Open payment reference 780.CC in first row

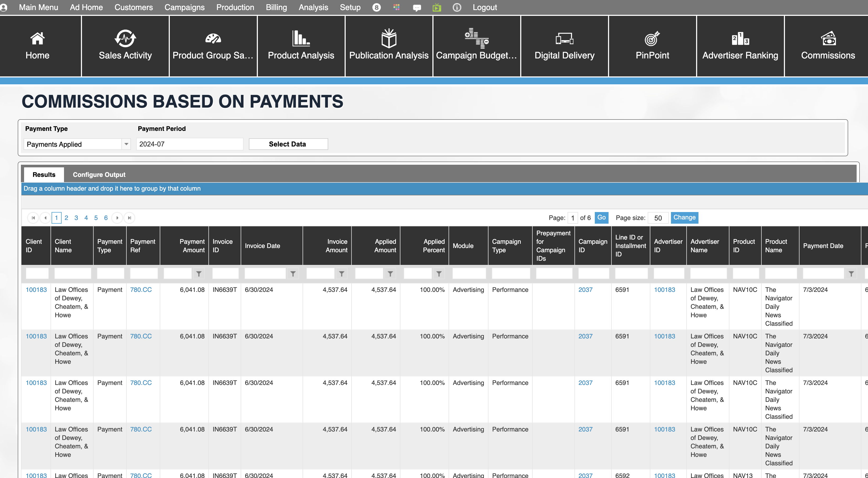click(x=141, y=290)
